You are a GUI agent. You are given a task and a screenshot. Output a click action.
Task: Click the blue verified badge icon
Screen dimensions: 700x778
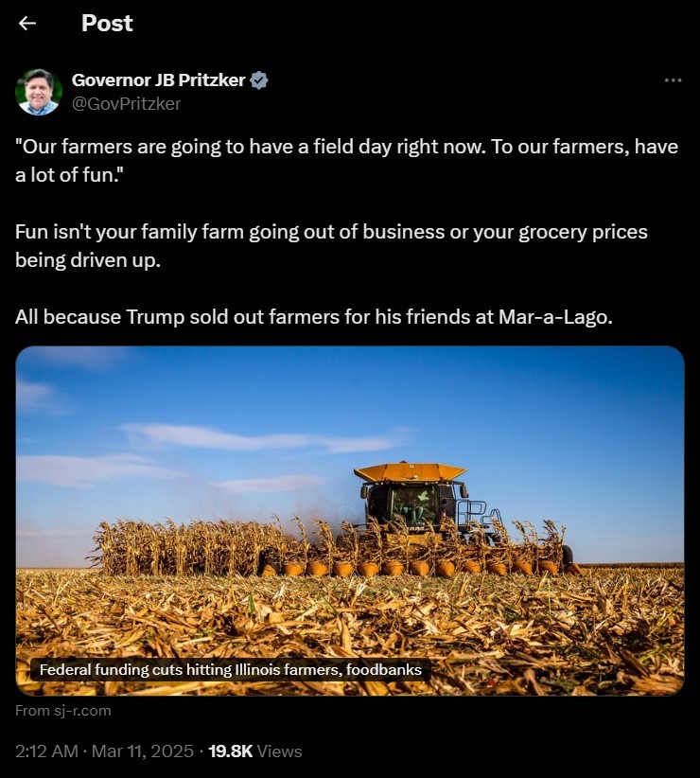[x=259, y=80]
